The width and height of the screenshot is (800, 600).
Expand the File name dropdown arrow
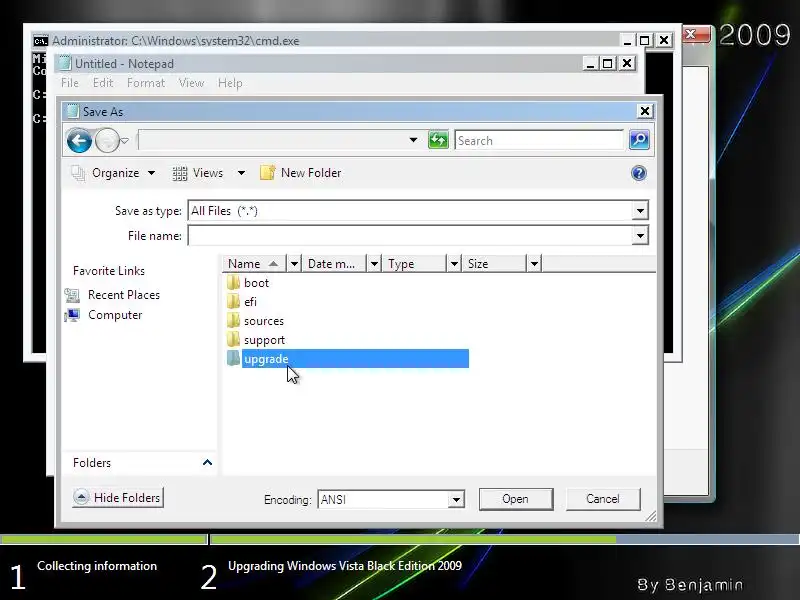640,236
